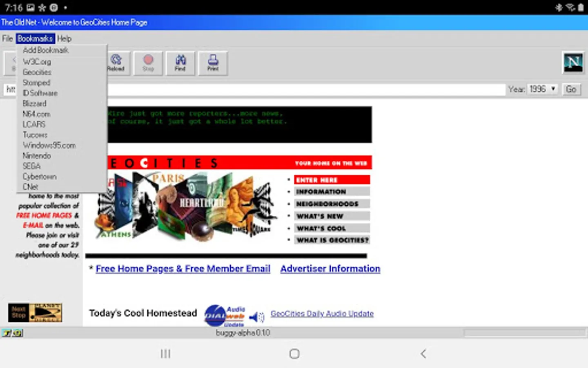The width and height of the screenshot is (588, 368).
Task: Click the "FREE HOME PAGES" red text
Action: (x=44, y=215)
